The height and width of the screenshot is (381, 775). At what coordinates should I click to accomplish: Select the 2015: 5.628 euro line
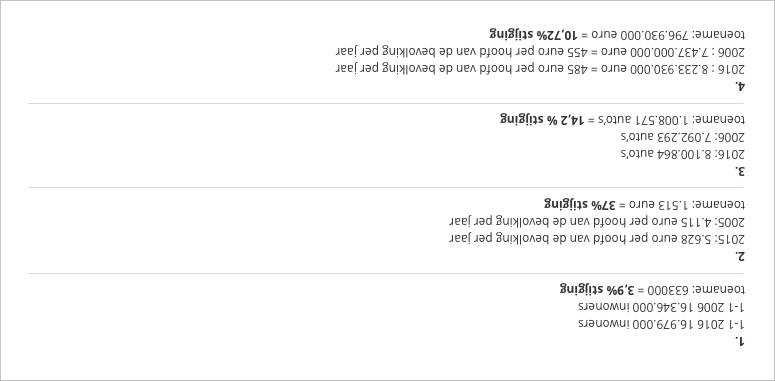[x=597, y=239]
